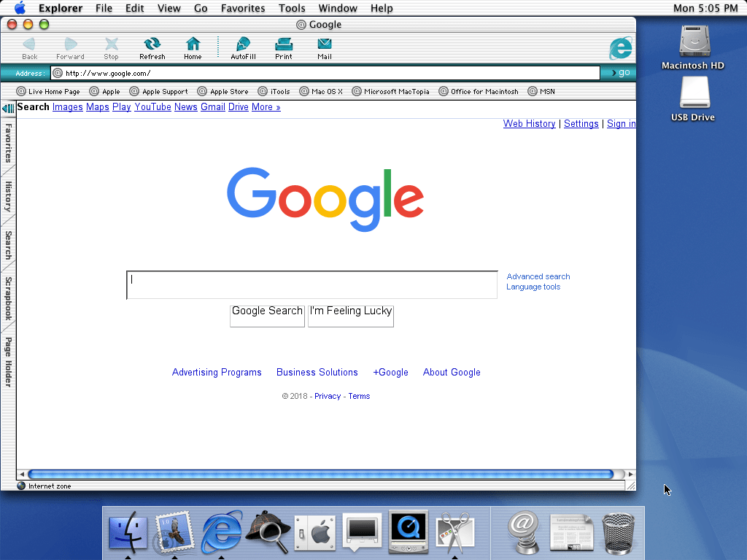Open Language tools link
Screen dimensions: 747x560
(x=533, y=287)
